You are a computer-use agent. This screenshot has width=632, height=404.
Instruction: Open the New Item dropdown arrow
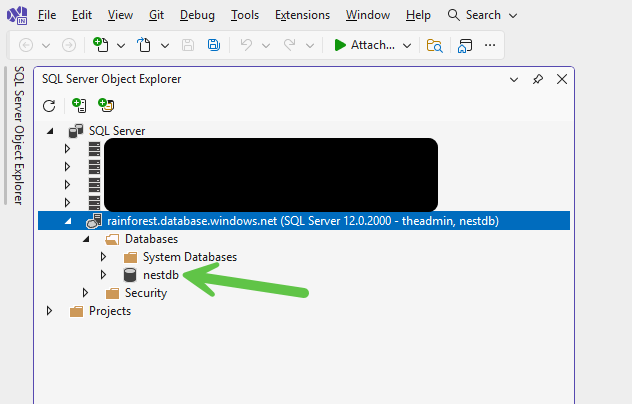click(121, 46)
